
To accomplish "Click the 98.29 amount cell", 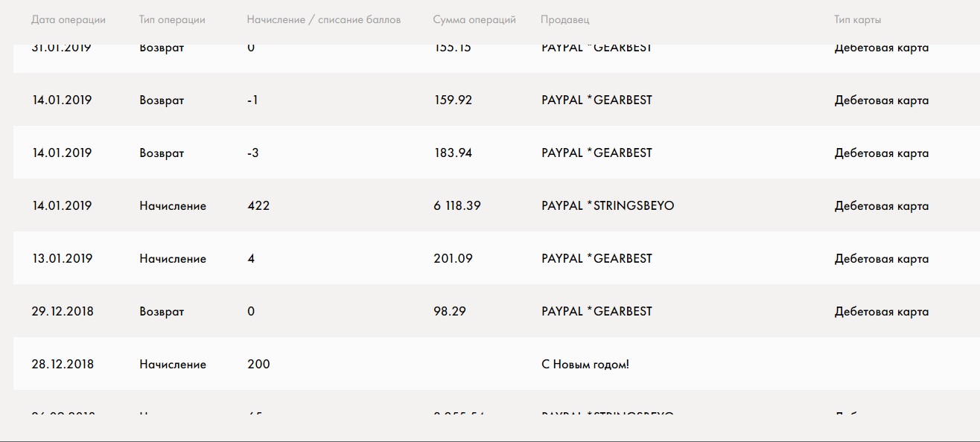I will click(x=450, y=311).
